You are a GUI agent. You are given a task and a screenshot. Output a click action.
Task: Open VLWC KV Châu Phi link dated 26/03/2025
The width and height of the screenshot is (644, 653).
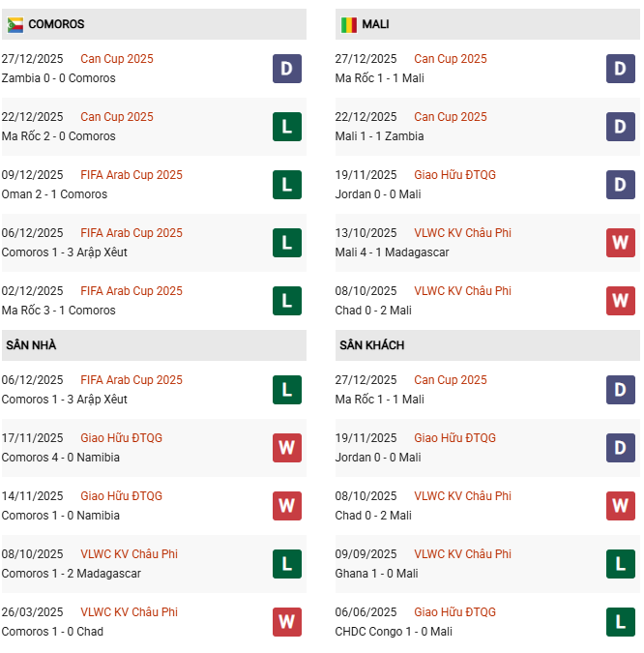[129, 612]
